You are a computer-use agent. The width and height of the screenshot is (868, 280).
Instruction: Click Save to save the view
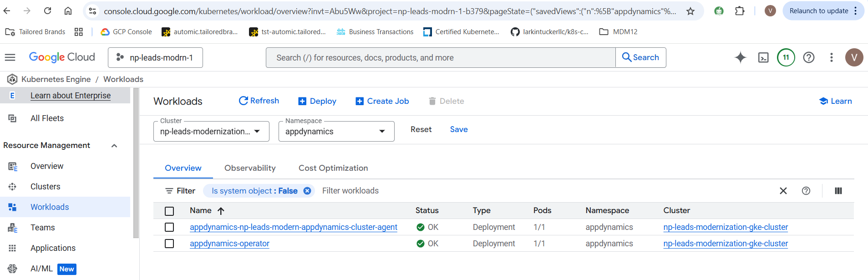click(x=459, y=129)
